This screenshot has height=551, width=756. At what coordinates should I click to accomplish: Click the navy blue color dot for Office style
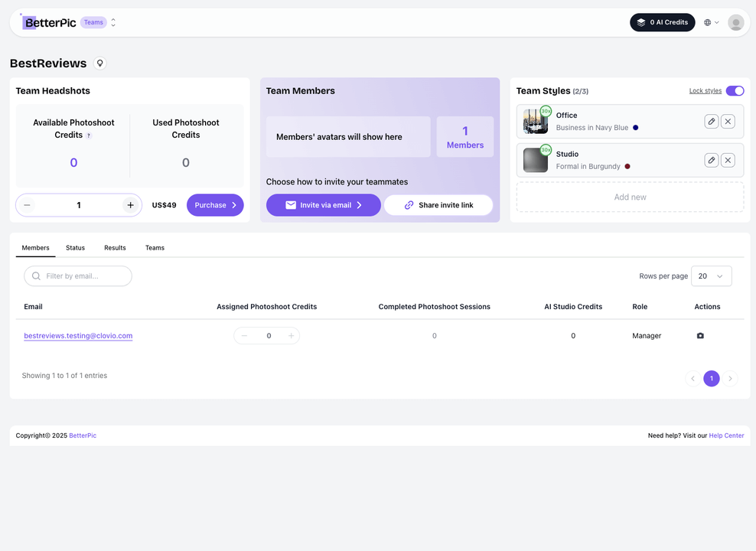[636, 129]
